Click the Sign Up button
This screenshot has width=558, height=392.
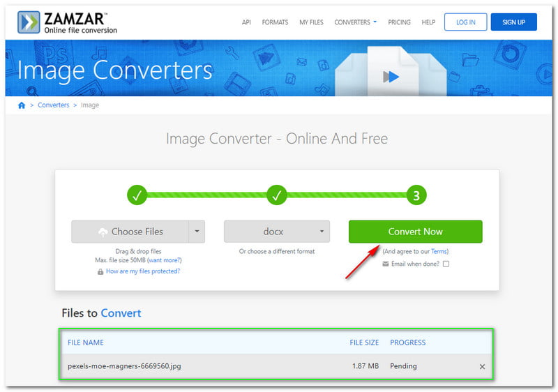tap(513, 22)
